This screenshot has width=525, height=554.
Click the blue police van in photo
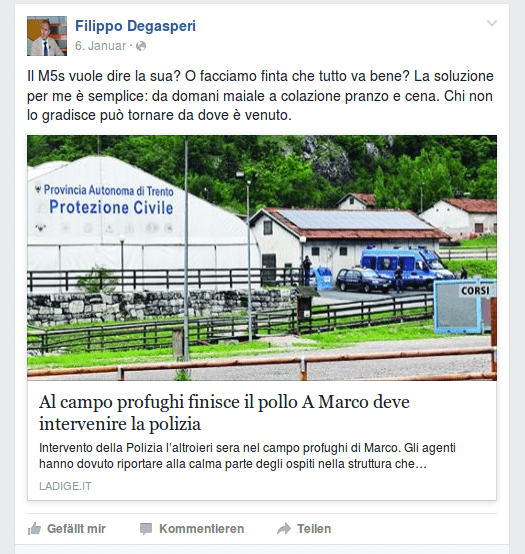(x=406, y=267)
